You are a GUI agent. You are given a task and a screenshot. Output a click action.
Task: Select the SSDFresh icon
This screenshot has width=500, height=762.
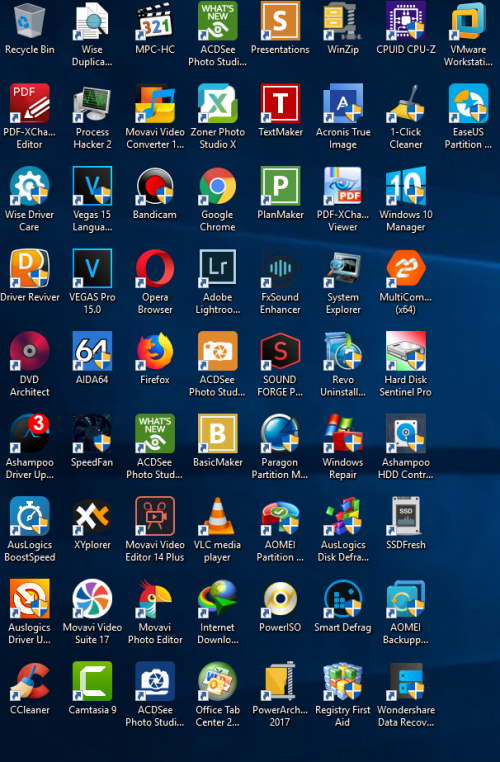[406, 516]
